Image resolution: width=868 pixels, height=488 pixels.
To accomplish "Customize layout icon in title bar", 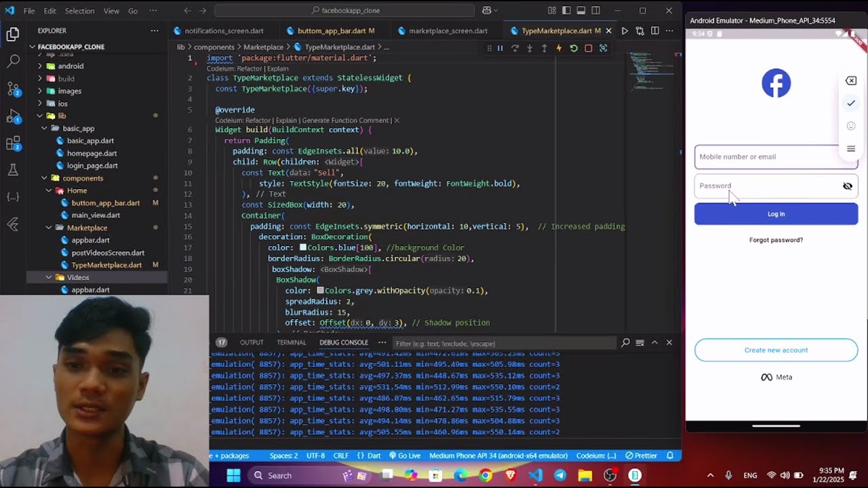I will coord(551,11).
